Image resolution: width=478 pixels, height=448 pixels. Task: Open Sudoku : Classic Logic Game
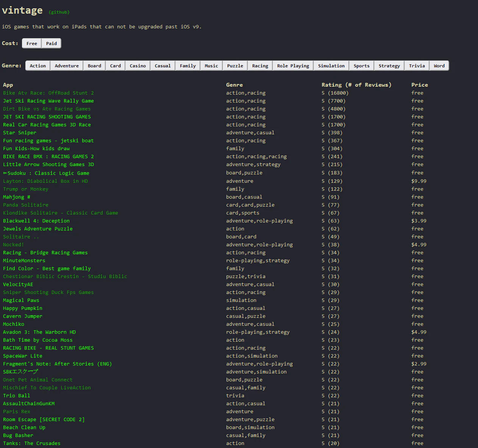(46, 173)
